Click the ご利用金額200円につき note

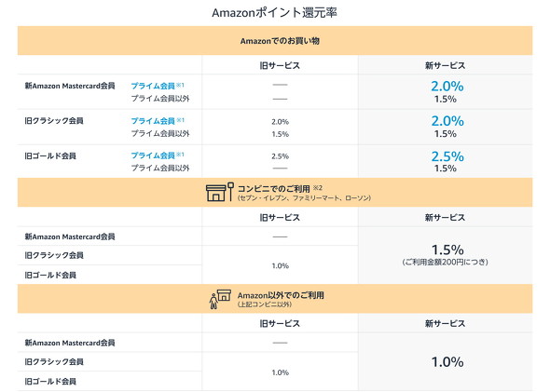(445, 262)
